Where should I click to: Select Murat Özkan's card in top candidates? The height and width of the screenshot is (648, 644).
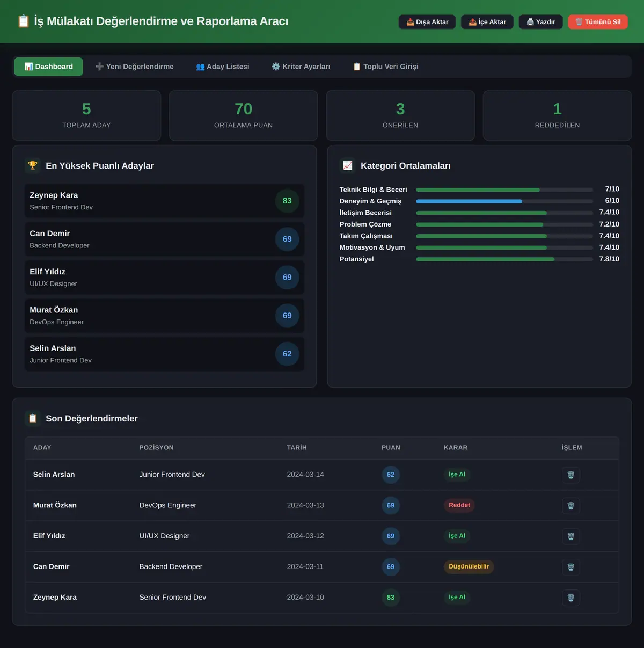tap(165, 316)
